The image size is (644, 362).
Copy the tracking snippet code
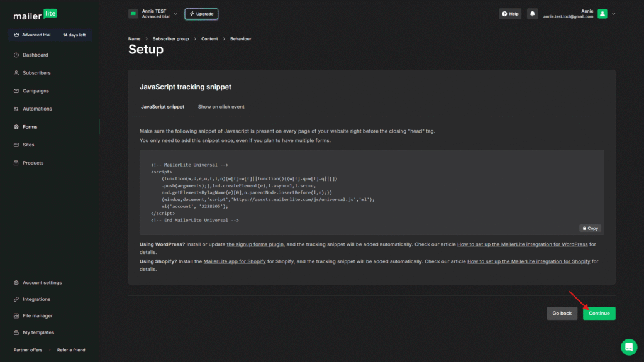(590, 228)
